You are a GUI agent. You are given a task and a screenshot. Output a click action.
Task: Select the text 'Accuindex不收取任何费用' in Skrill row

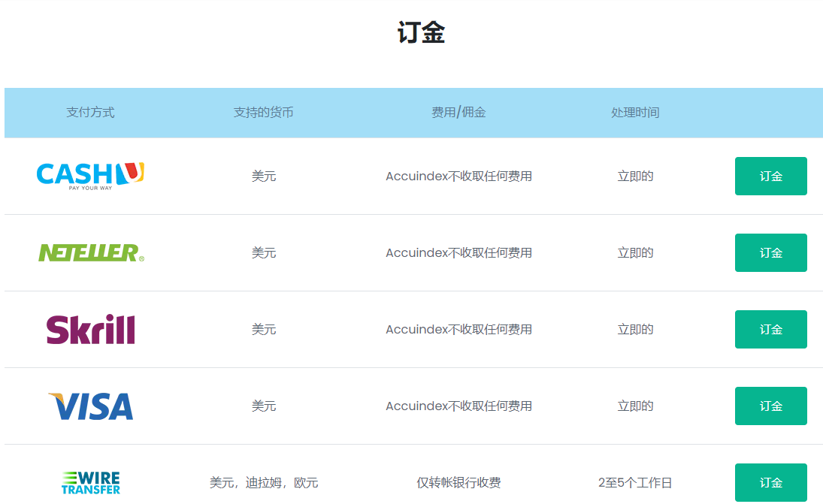[458, 329]
